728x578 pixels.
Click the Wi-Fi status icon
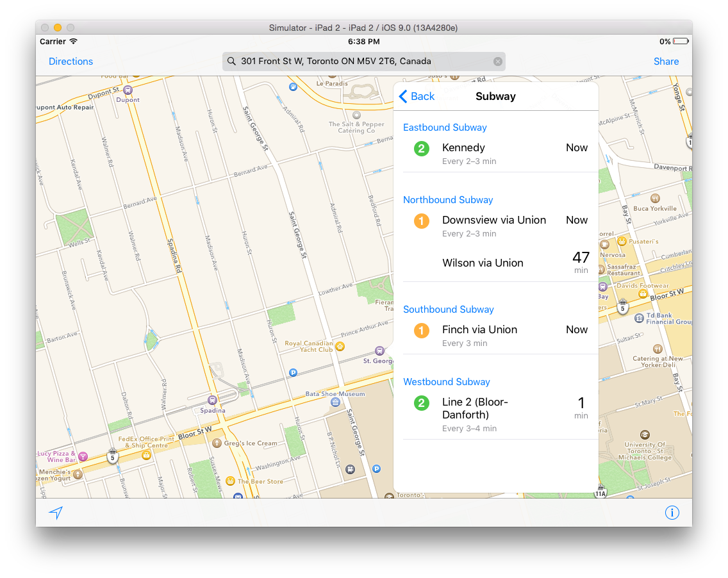(73, 41)
